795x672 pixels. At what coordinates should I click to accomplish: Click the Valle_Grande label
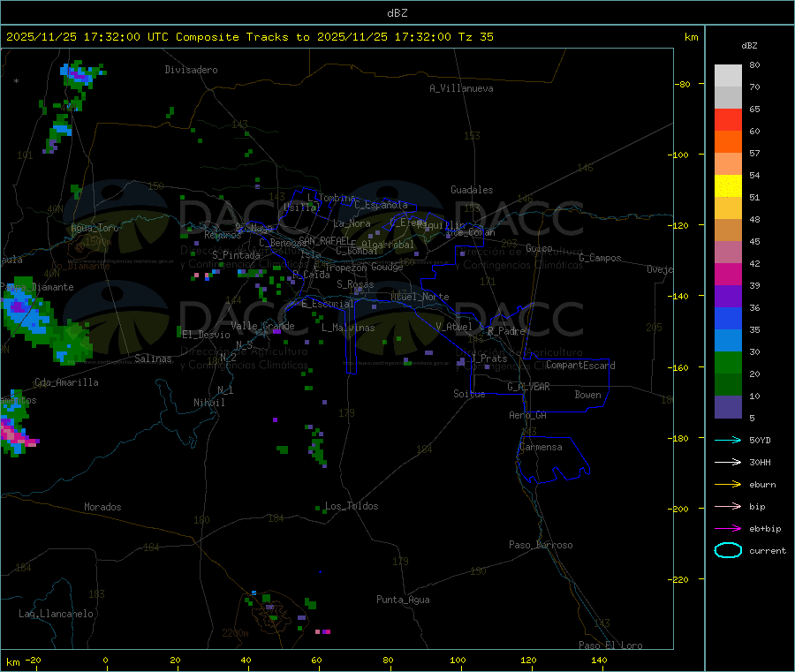(x=262, y=326)
